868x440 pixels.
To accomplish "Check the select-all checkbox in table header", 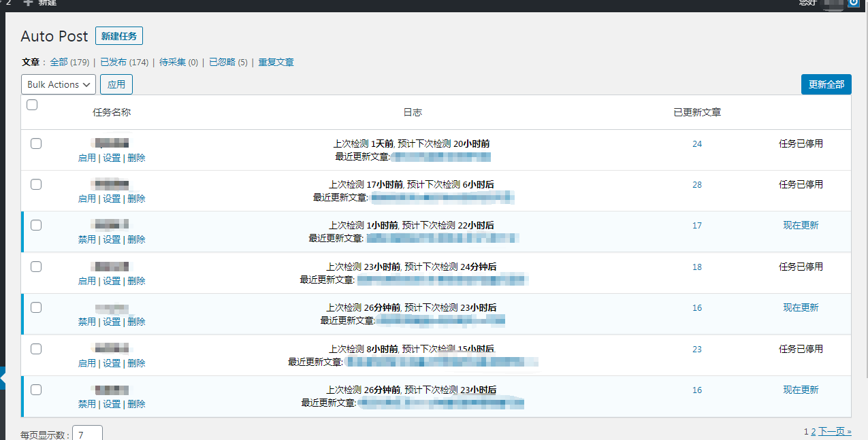I will [x=31, y=105].
